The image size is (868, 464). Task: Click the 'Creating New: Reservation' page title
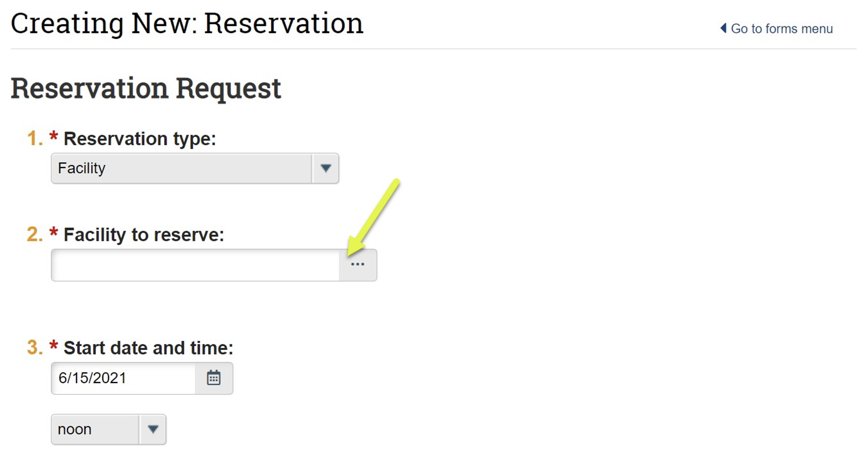pos(187,24)
